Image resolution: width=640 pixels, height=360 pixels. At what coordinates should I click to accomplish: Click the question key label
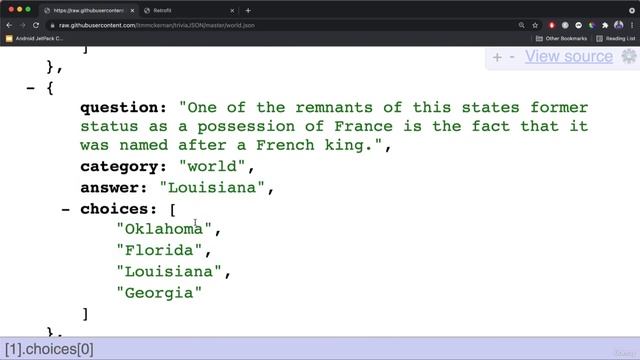(123, 108)
